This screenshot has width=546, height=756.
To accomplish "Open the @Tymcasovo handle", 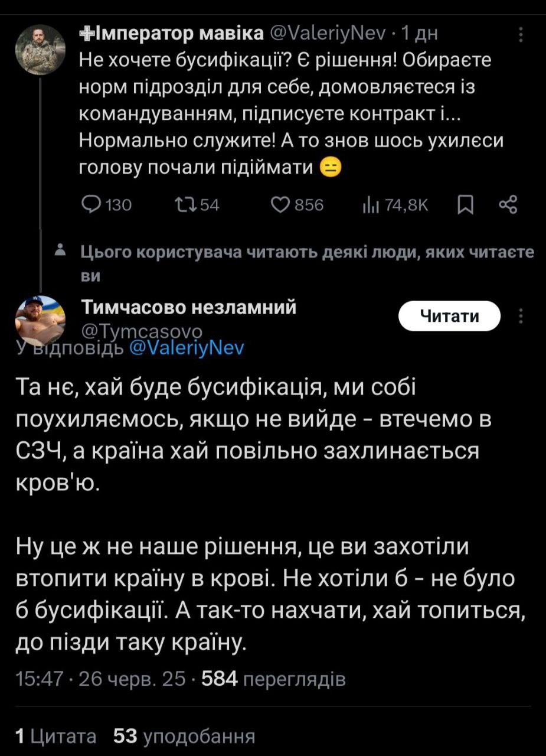I will [142, 331].
